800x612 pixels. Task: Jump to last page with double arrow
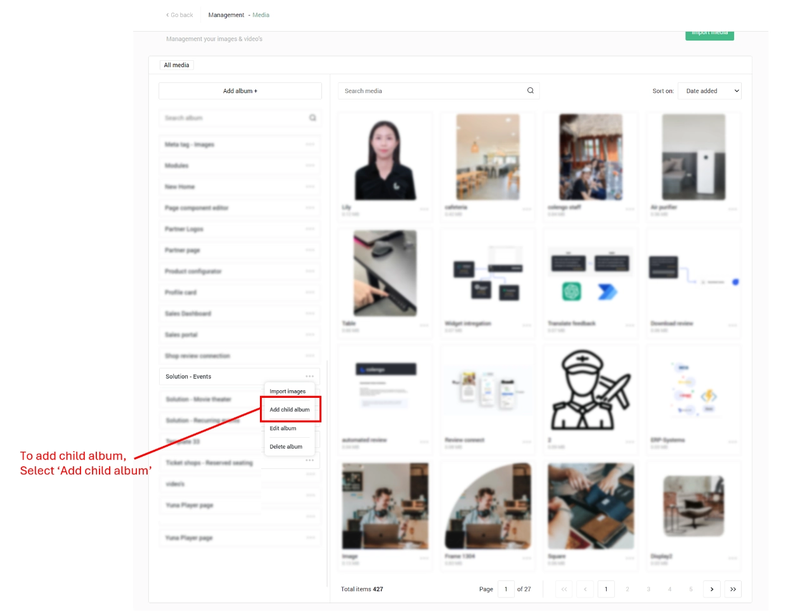733,589
